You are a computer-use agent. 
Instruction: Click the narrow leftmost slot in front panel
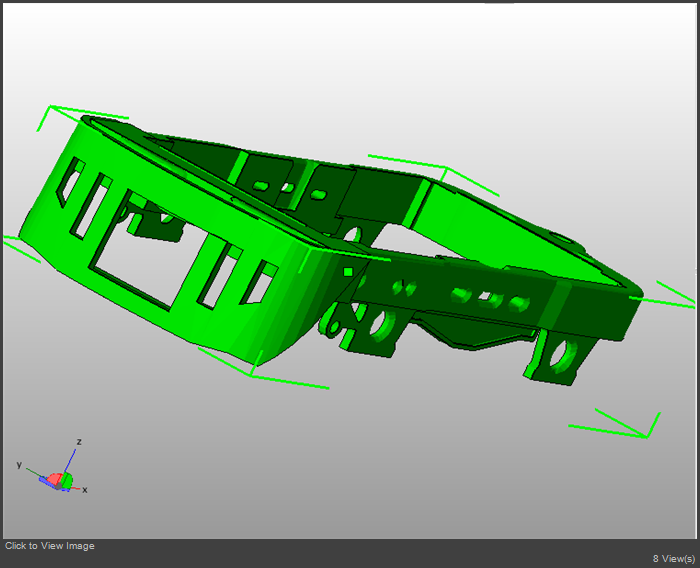click(x=69, y=183)
